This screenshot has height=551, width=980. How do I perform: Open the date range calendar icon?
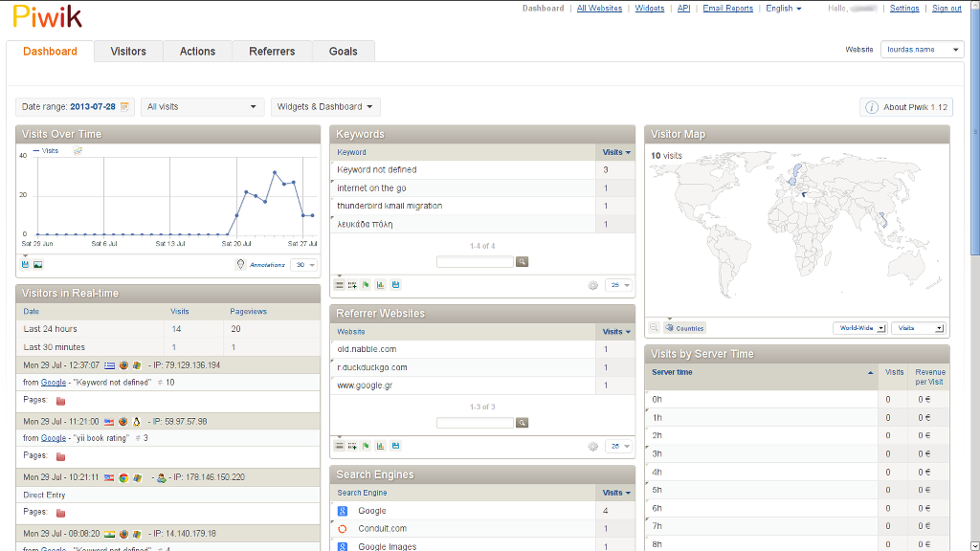pos(124,107)
